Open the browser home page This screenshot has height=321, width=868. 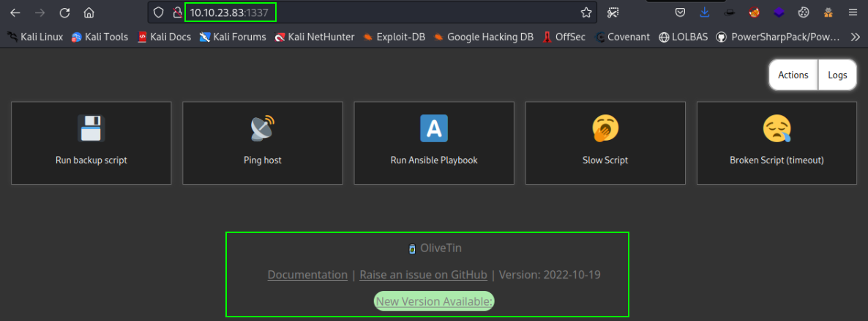pos(89,12)
